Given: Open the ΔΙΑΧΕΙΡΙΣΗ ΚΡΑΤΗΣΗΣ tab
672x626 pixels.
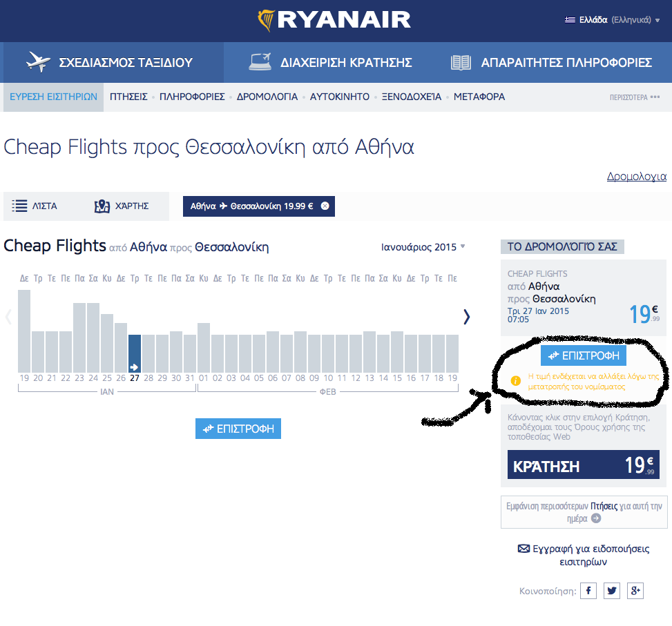Looking at the screenshot, I should [330, 63].
